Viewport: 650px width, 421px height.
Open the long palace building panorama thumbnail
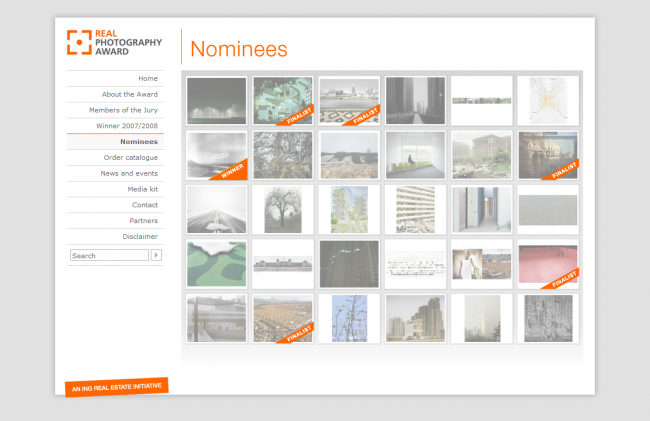coord(283,264)
